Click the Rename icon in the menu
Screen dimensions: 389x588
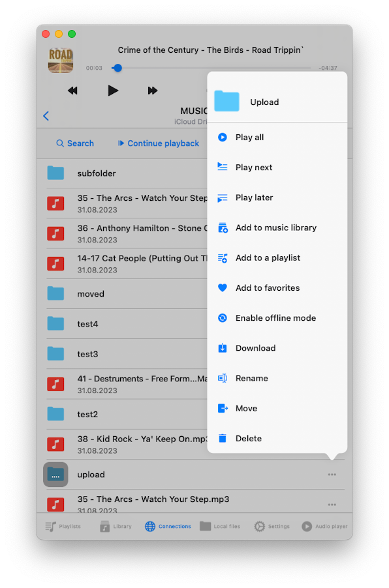tap(223, 378)
